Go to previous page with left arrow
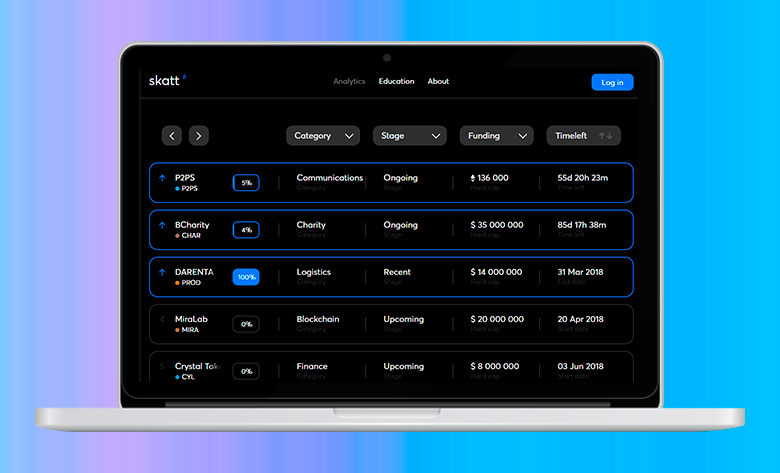The height and width of the screenshot is (473, 780). (x=172, y=136)
